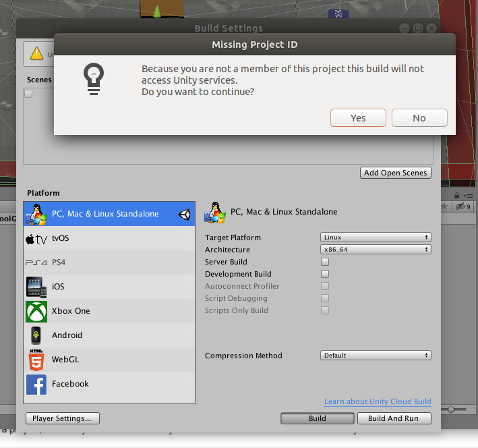Select the Facebook platform
The image size is (478, 448).
109,384
